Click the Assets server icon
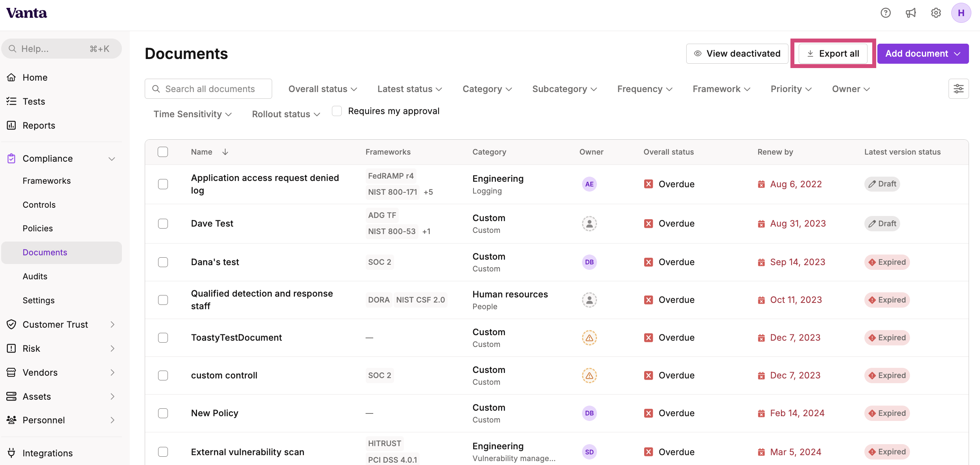The width and height of the screenshot is (980, 465). click(x=11, y=397)
